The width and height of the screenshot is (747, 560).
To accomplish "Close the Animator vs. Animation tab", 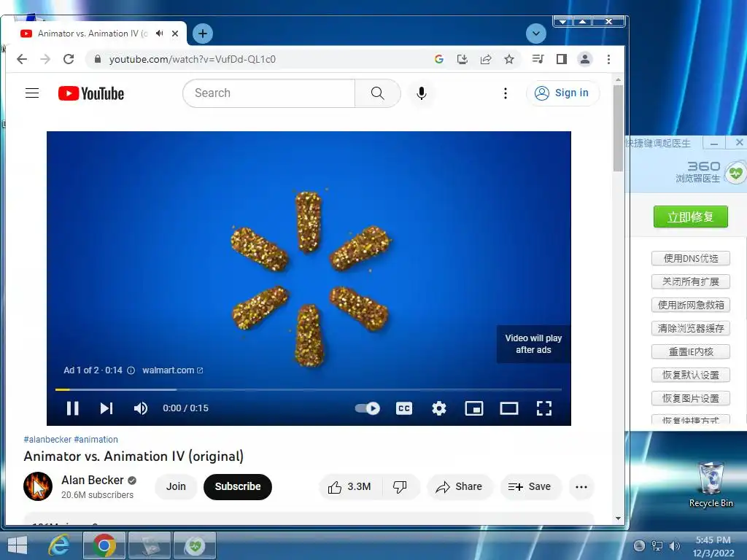I will point(175,34).
